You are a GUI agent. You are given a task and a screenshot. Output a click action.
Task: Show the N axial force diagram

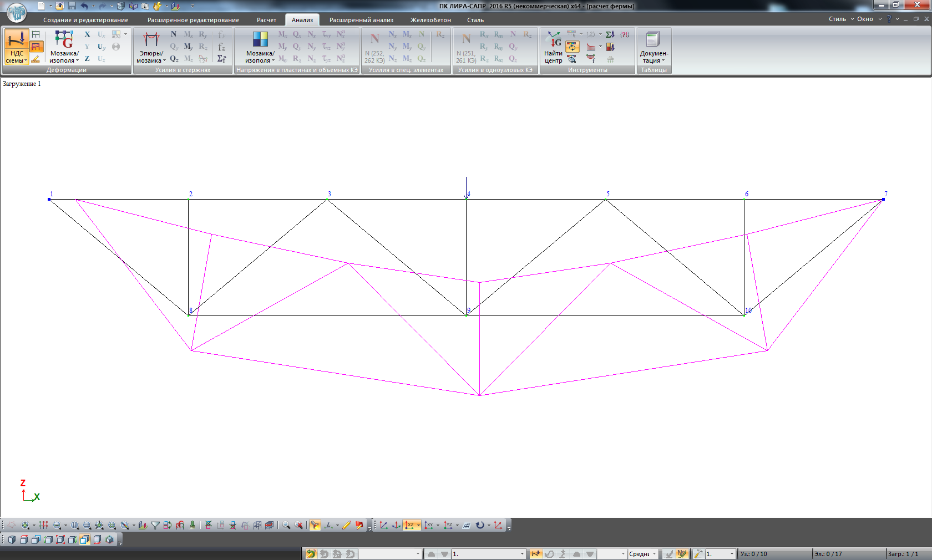pyautogui.click(x=174, y=34)
